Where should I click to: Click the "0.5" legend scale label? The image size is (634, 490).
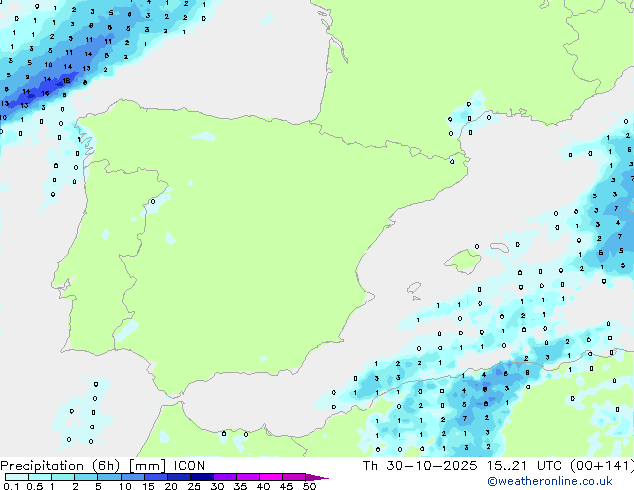(34, 486)
